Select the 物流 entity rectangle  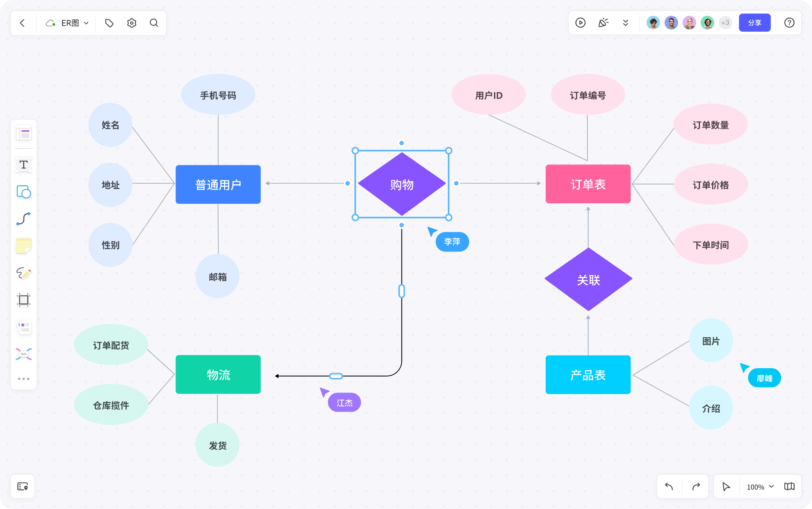click(x=218, y=374)
